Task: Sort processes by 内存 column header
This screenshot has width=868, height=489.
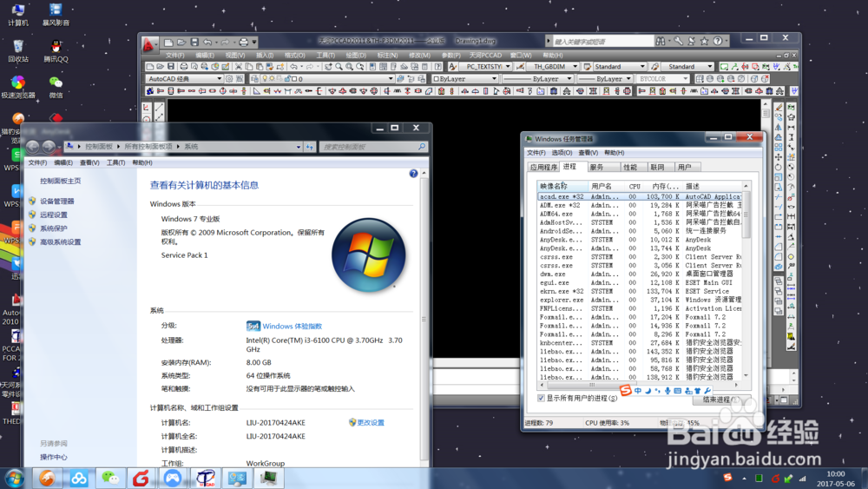Action: tap(665, 186)
